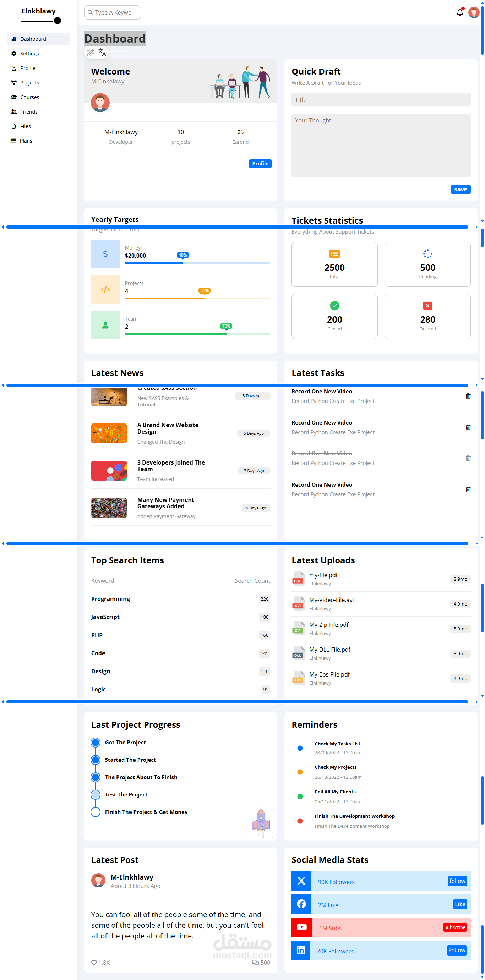Image resolution: width=485 pixels, height=980 pixels.
Task: Click the AVI icon of My-Video-File.avi
Action: pos(298,603)
